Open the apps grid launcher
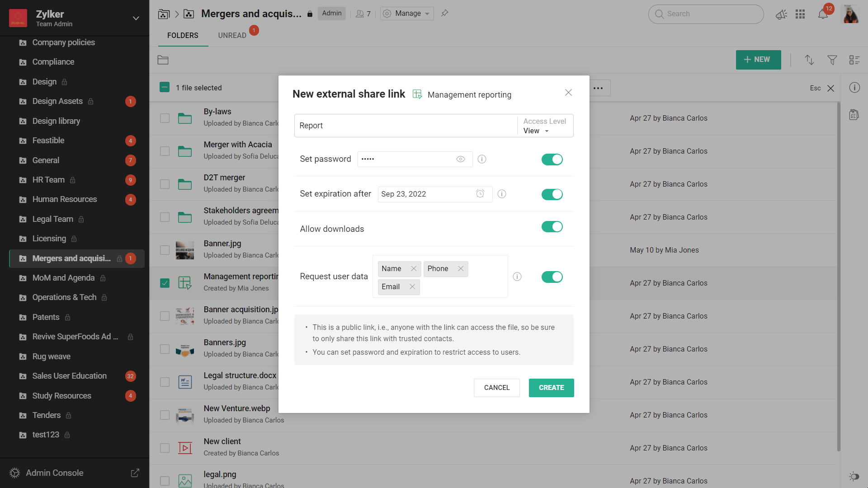The height and width of the screenshot is (488, 868). tap(800, 14)
